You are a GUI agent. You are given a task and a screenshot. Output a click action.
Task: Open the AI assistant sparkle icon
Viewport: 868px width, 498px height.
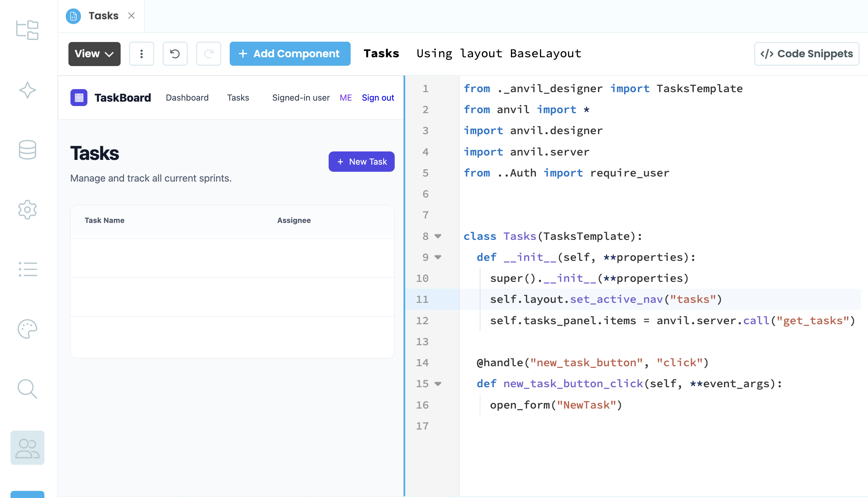(27, 90)
